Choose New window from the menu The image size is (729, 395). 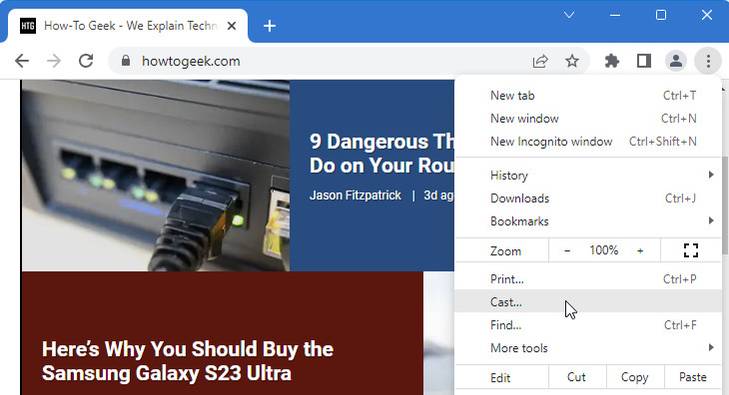tap(588, 118)
